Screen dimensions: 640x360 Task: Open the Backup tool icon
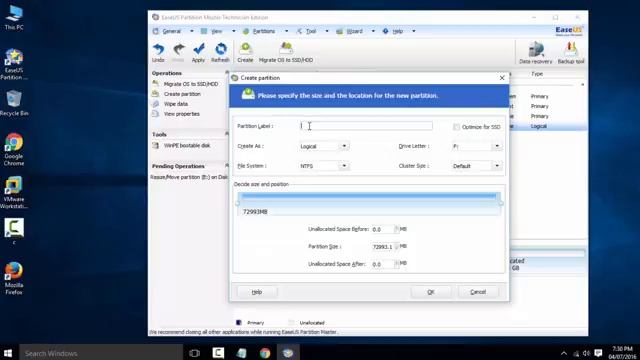click(571, 53)
